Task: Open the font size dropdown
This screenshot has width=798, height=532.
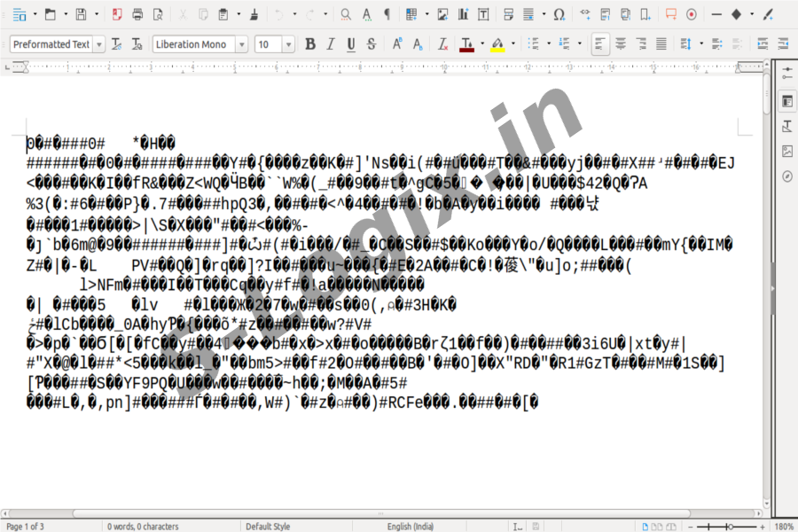Action: [288, 44]
